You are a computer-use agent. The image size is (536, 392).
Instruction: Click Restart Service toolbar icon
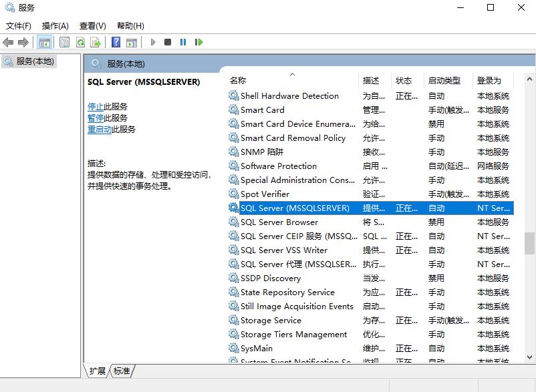(x=198, y=42)
